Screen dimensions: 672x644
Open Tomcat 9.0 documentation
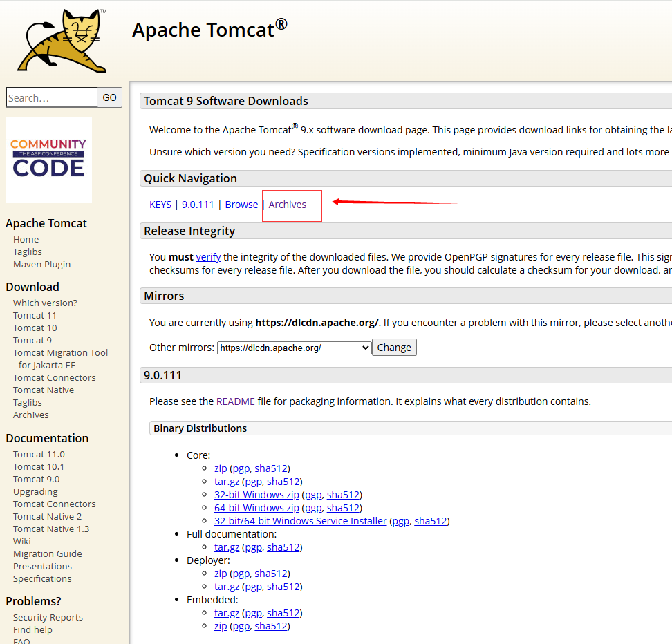pyautogui.click(x=37, y=479)
